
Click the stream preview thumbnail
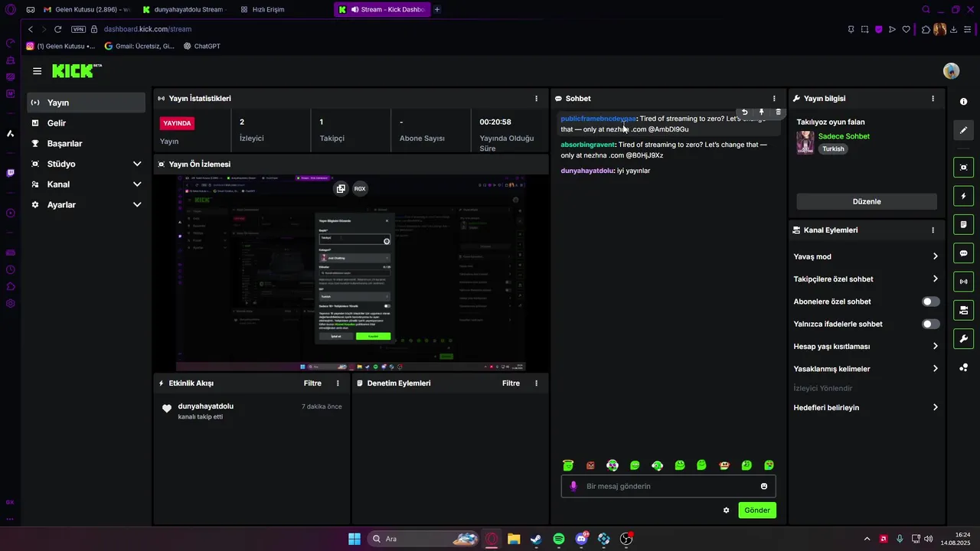pos(351,273)
